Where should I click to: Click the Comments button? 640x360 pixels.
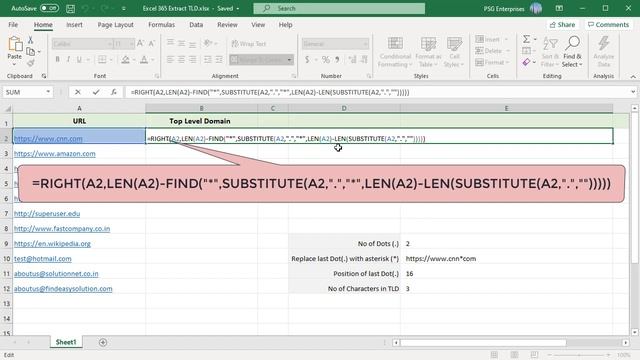(609, 25)
